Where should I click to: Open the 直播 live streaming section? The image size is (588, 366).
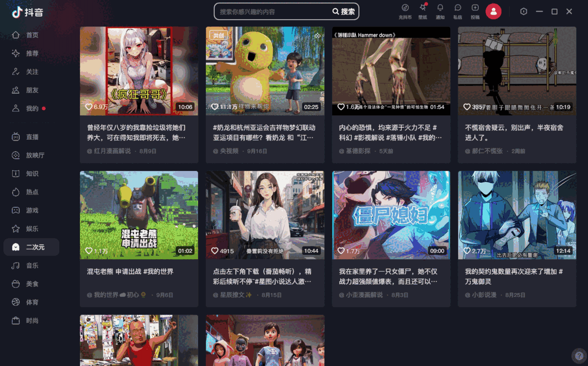click(30, 137)
